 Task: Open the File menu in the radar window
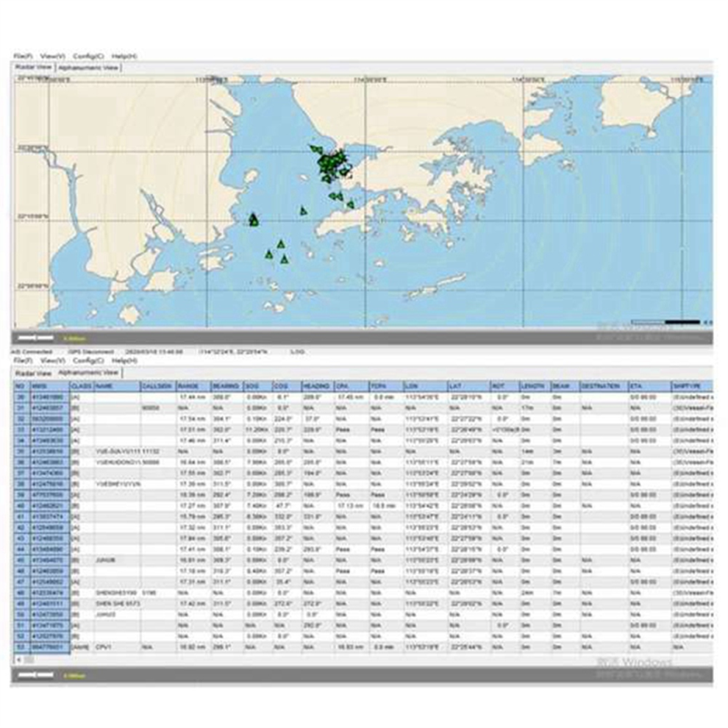[23, 56]
